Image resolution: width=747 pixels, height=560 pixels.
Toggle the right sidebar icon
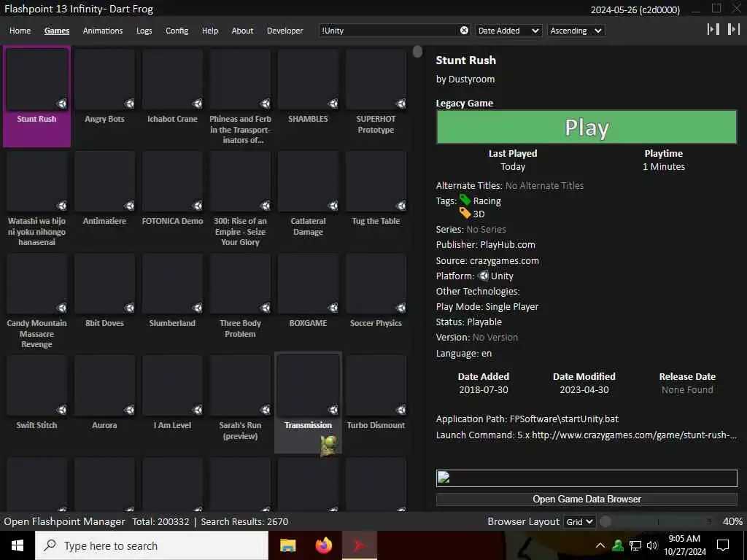[733, 29]
